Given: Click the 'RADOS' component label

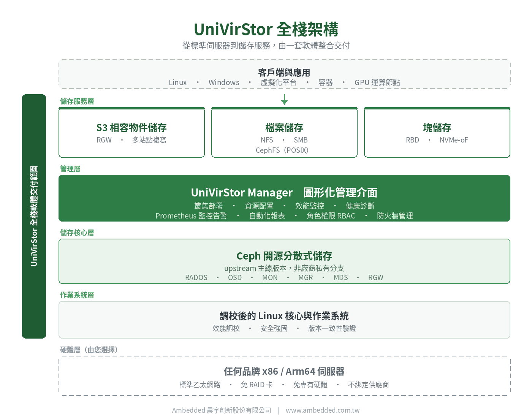Looking at the screenshot, I should [196, 278].
